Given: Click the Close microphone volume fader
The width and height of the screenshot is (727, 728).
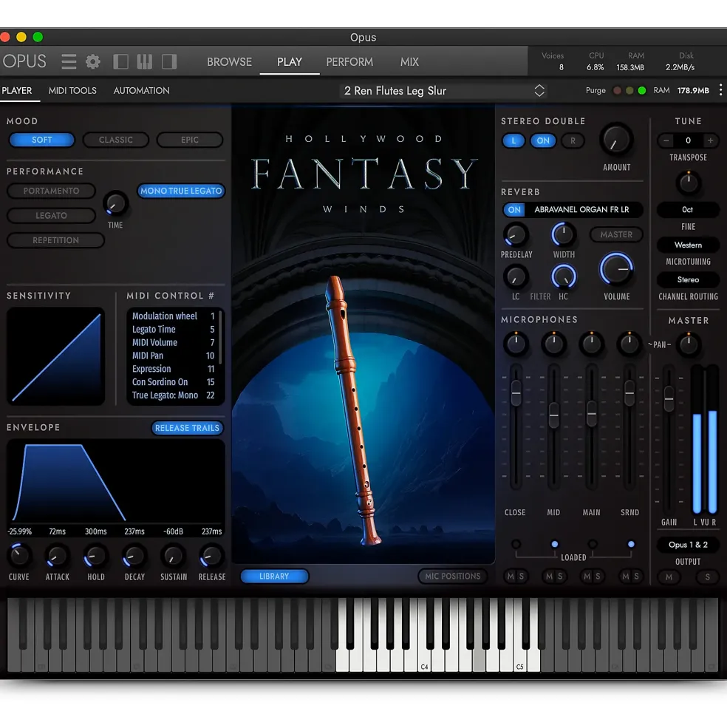Looking at the screenshot, I should click(516, 392).
